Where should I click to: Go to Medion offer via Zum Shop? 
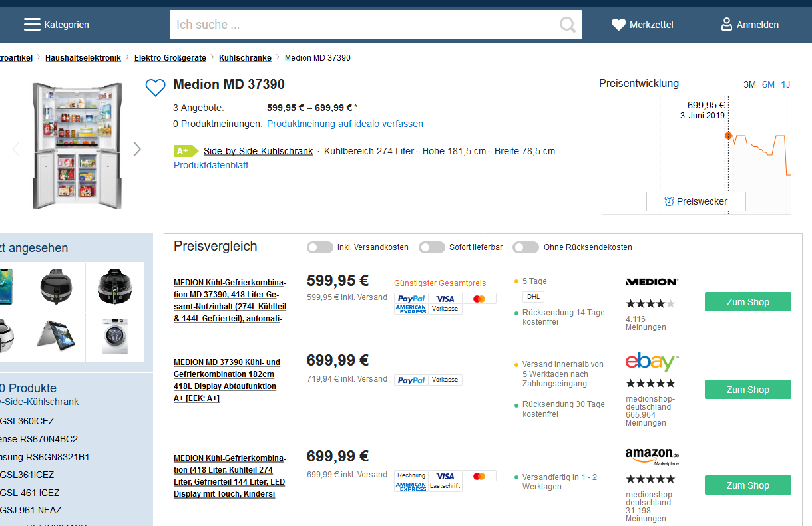point(747,302)
